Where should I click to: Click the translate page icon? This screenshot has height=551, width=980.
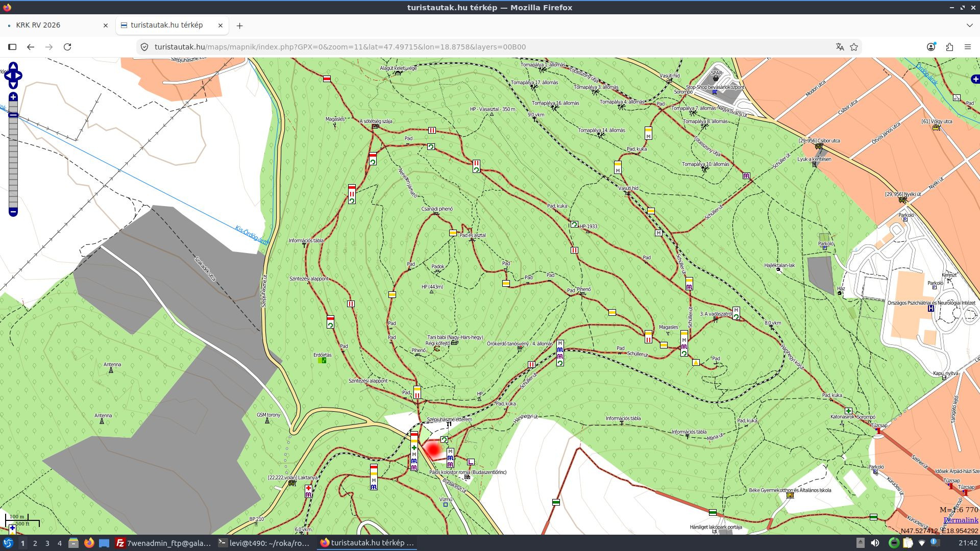click(840, 47)
